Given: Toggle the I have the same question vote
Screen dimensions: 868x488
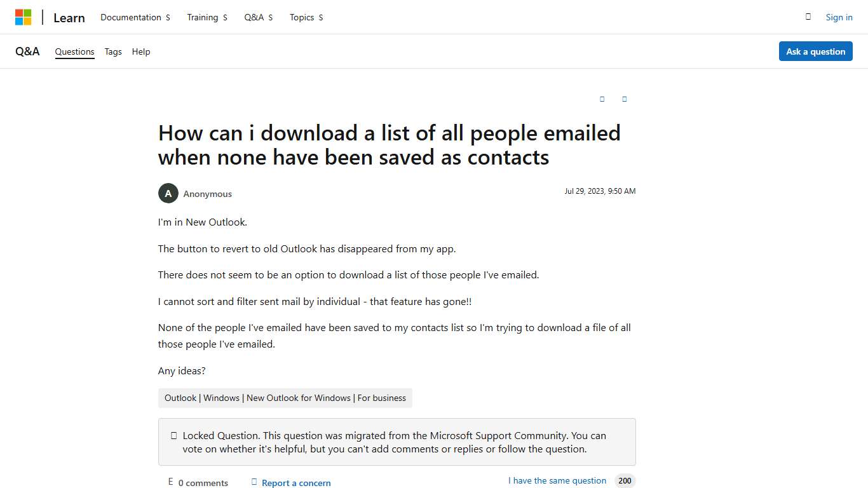Looking at the screenshot, I should click(557, 480).
